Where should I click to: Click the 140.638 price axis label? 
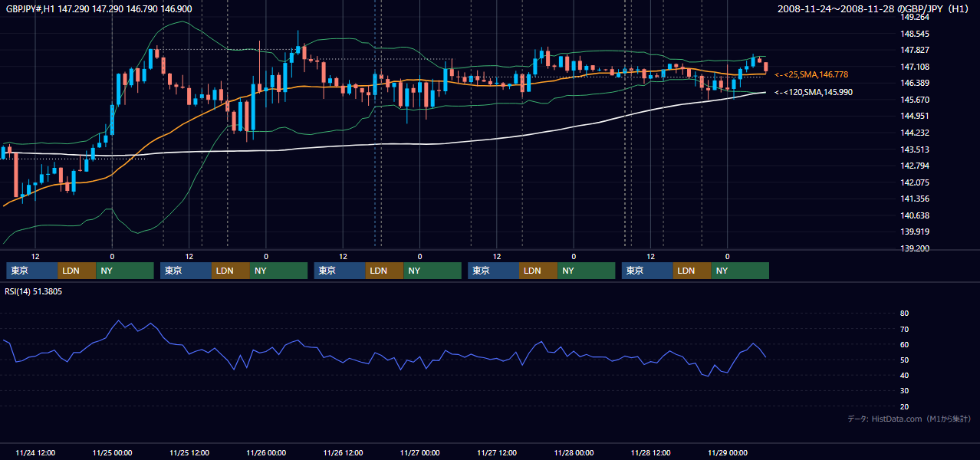pyautogui.click(x=915, y=215)
